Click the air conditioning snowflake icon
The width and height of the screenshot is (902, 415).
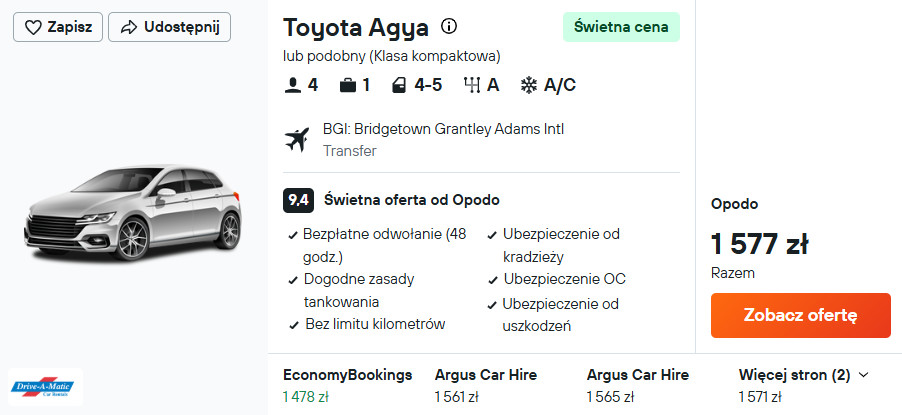529,85
